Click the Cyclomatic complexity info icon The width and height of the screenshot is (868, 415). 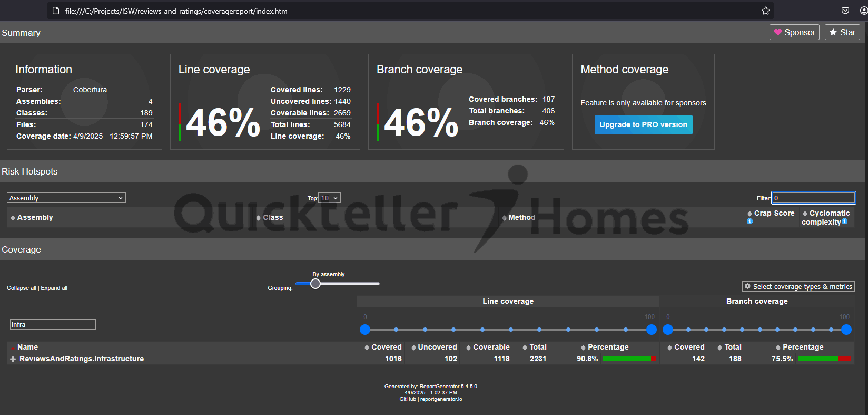(x=845, y=221)
